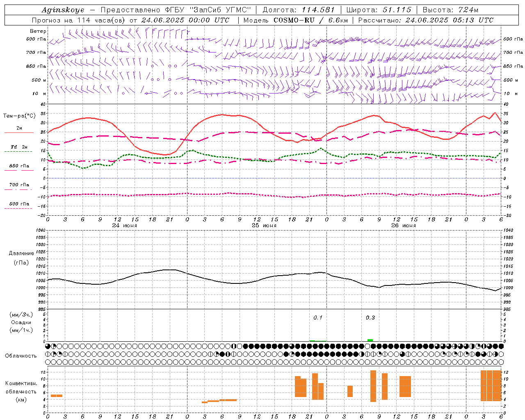Click the 26 июня date label

point(404,226)
